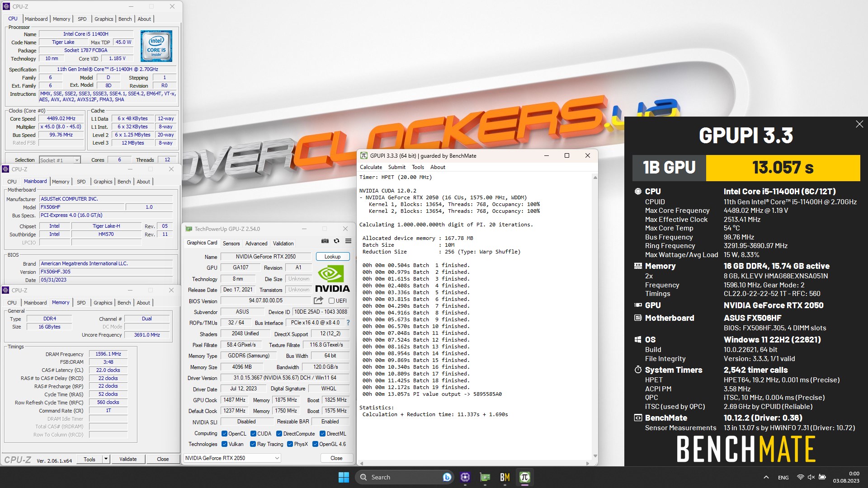This screenshot has height=488, width=868.
Task: Click GPUPI vertical scrollbar down arrow
Action: (x=595, y=456)
